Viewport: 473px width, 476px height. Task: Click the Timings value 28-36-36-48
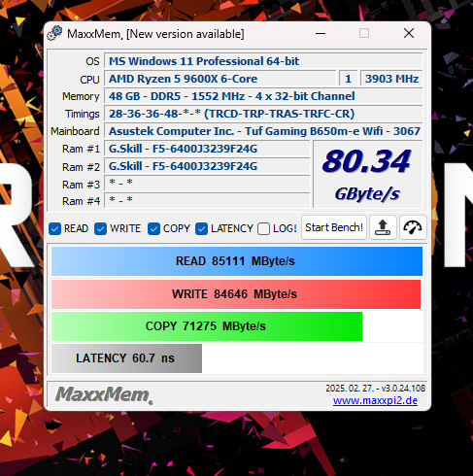point(263,114)
